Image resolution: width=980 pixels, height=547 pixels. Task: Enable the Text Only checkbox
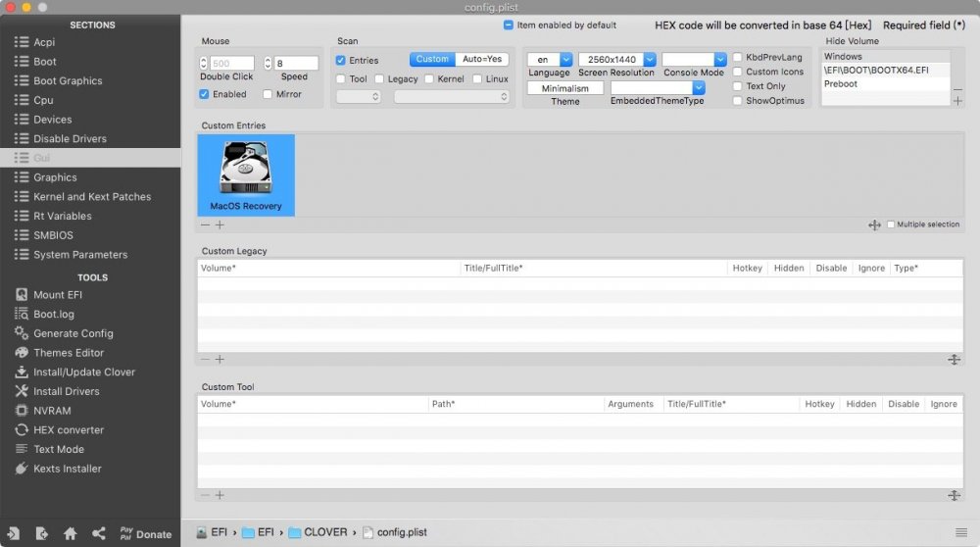738,85
